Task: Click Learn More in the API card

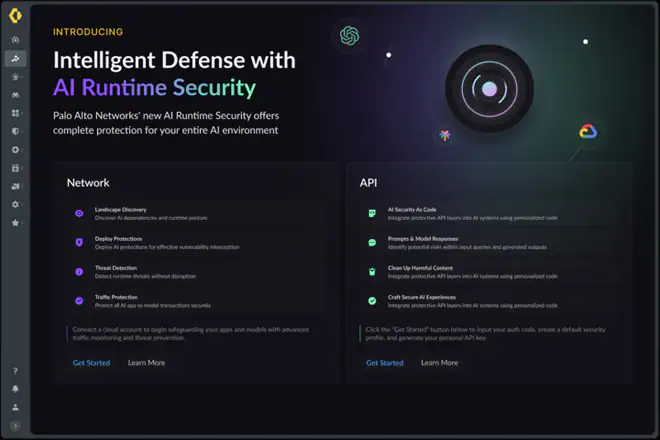Action: tap(439, 363)
